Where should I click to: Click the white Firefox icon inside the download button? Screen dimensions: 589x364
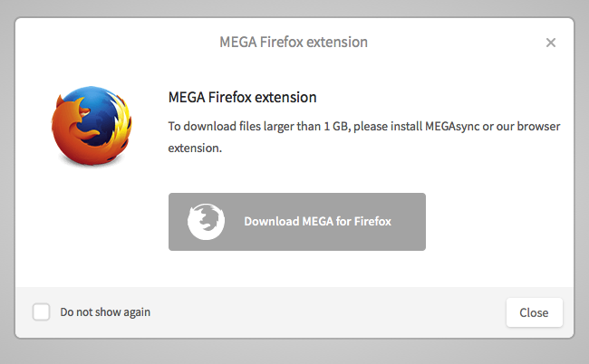pyautogui.click(x=206, y=222)
